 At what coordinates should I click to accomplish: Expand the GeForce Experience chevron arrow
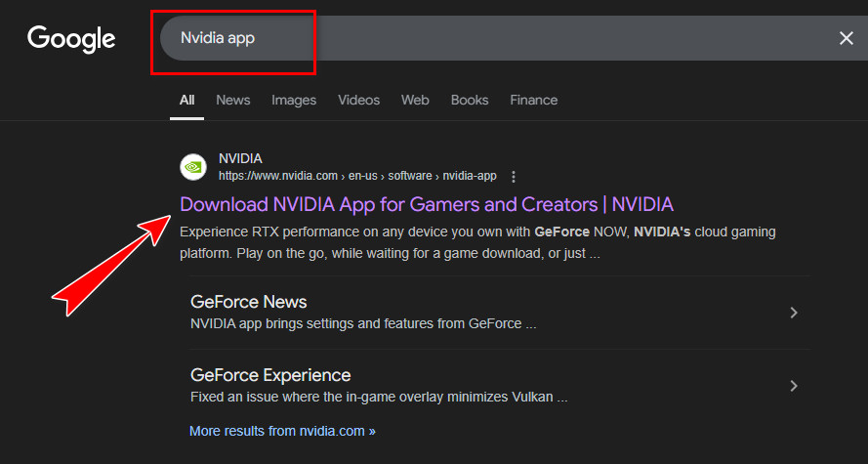point(794,386)
